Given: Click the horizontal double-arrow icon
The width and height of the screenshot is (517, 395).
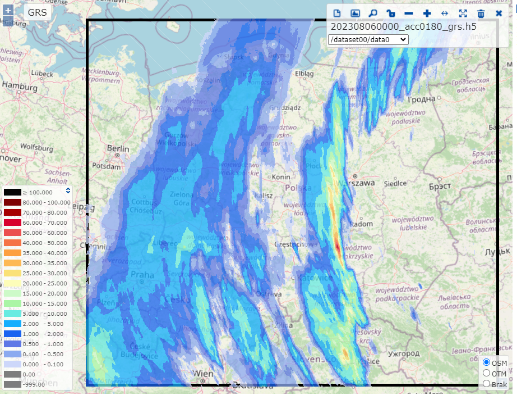Looking at the screenshot, I should click(x=445, y=13).
